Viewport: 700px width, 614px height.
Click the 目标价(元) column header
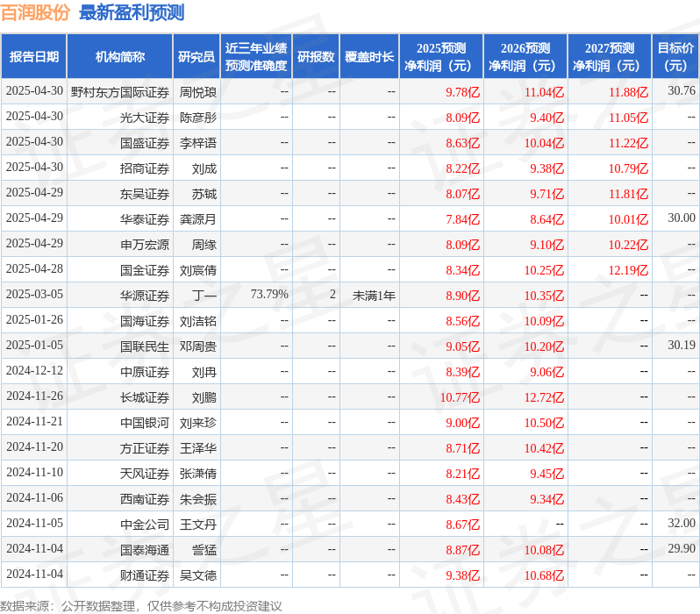click(x=675, y=57)
